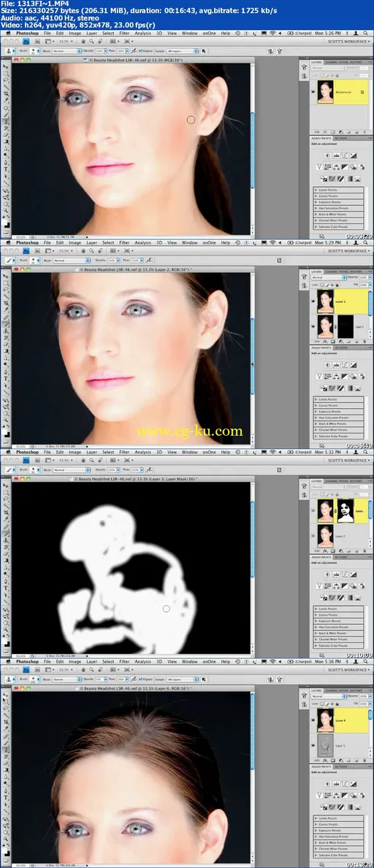Add a Vibrance adjustment in the 5:29 PM frame

320,377
